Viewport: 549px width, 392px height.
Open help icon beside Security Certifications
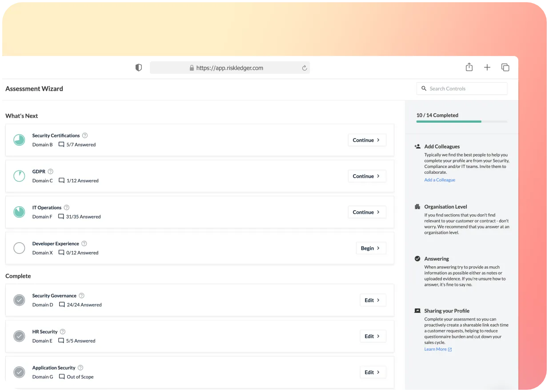(x=85, y=136)
